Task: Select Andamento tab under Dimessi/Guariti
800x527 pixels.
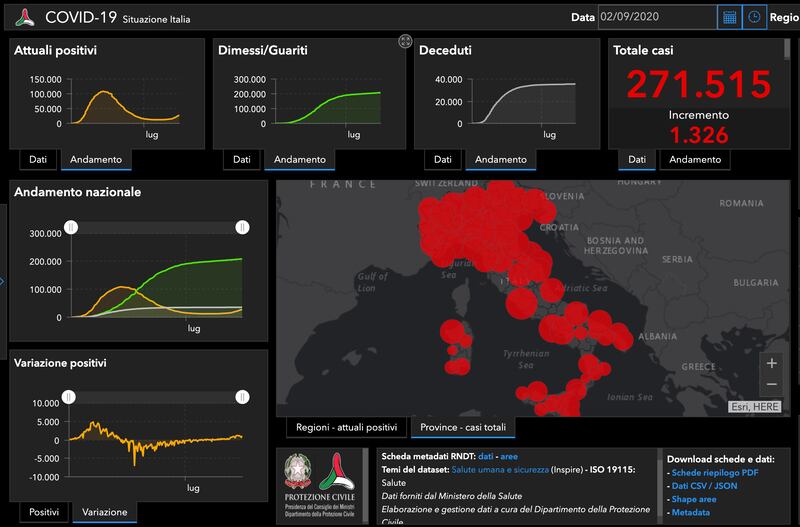Action: (x=299, y=159)
